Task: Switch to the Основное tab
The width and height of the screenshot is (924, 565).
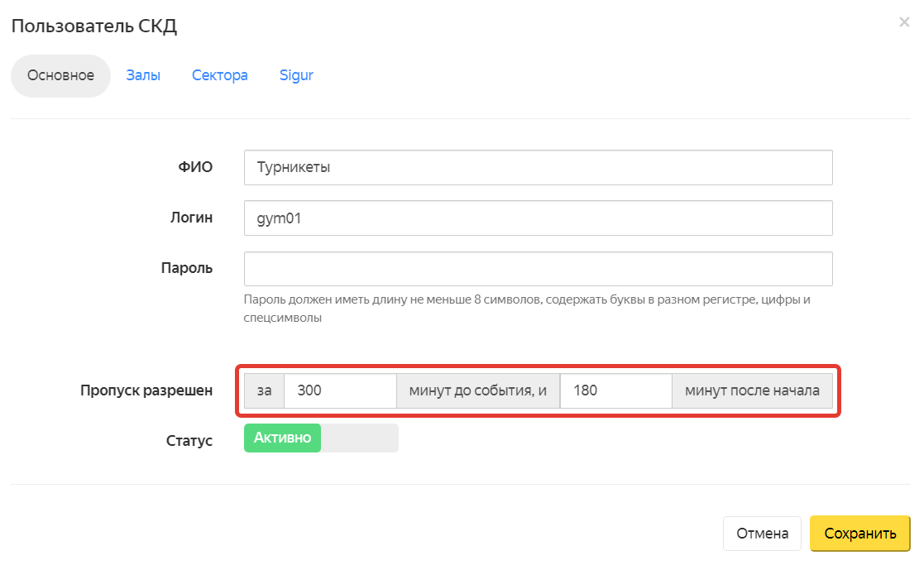Action: coord(60,76)
